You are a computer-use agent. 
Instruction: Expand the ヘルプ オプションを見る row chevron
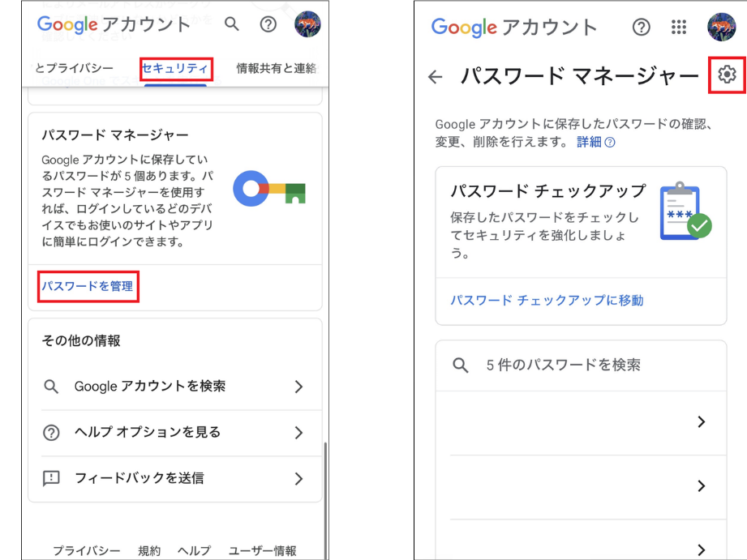tap(298, 433)
